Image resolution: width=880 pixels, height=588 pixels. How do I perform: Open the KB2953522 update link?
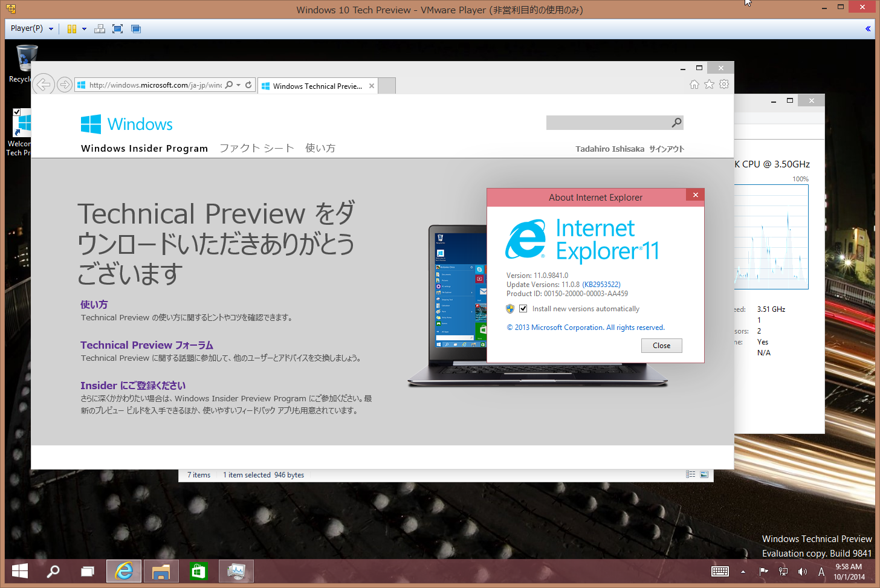click(601, 284)
